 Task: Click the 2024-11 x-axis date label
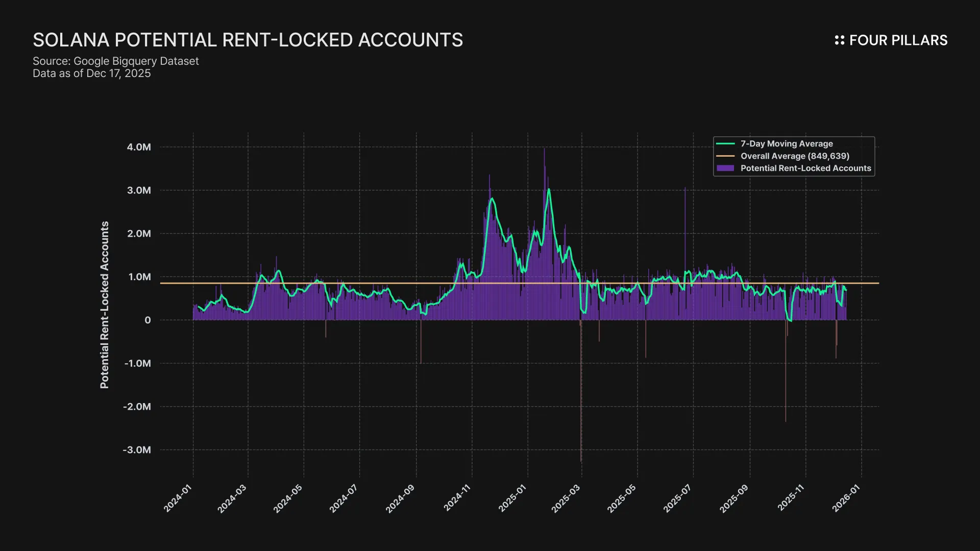click(457, 498)
